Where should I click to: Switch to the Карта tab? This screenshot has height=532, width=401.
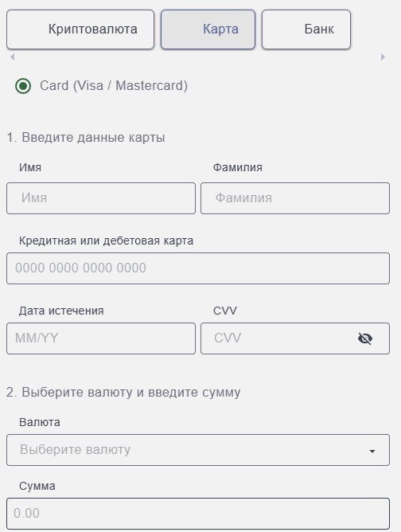tap(208, 29)
